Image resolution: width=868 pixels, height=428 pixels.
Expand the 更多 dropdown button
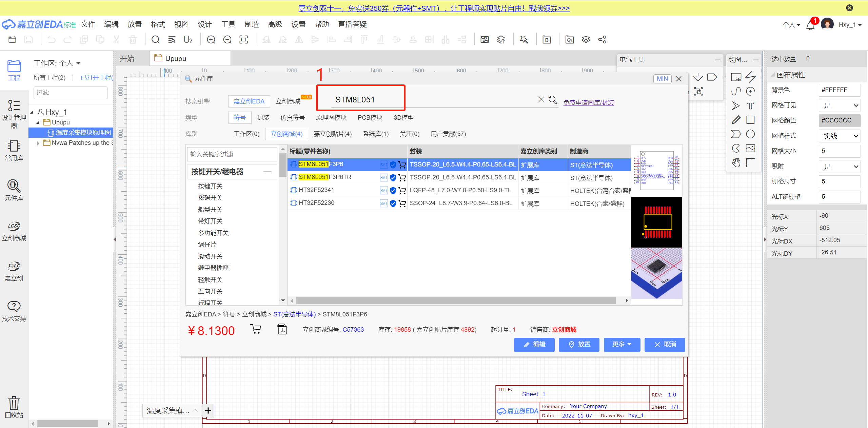(x=622, y=344)
